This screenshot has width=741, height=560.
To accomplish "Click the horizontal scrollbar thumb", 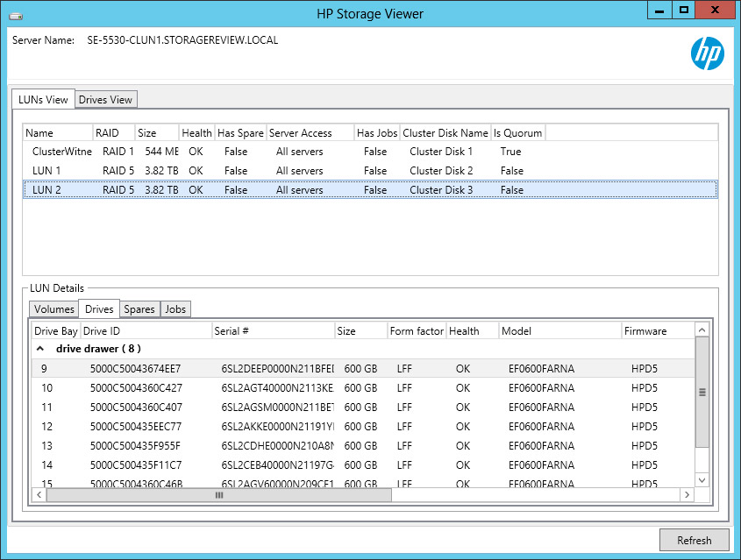I will click(x=219, y=495).
